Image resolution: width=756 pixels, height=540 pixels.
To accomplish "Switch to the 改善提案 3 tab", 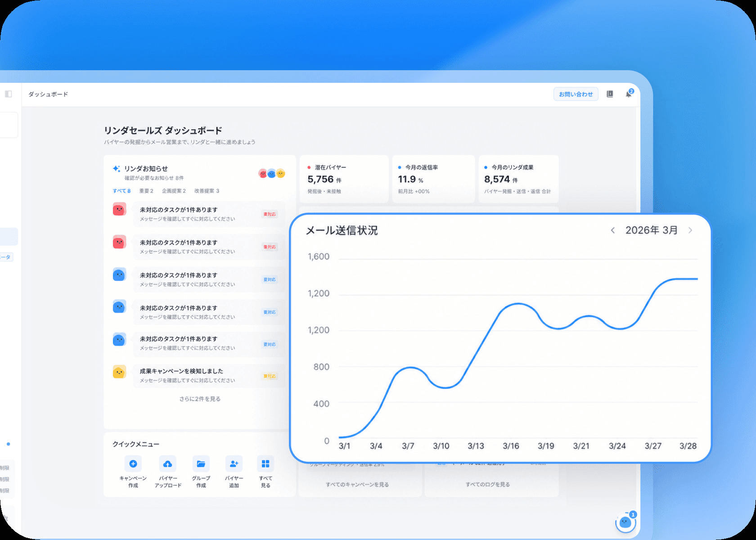I will 207,191.
